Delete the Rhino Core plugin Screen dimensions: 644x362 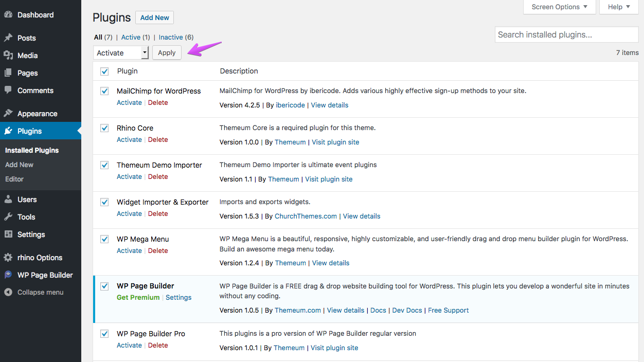click(x=158, y=139)
